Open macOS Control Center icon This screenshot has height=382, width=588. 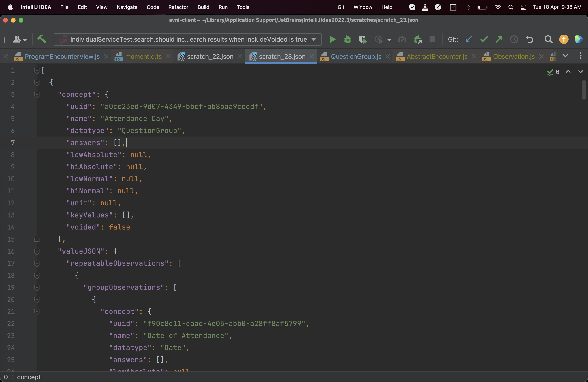pyautogui.click(x=523, y=7)
